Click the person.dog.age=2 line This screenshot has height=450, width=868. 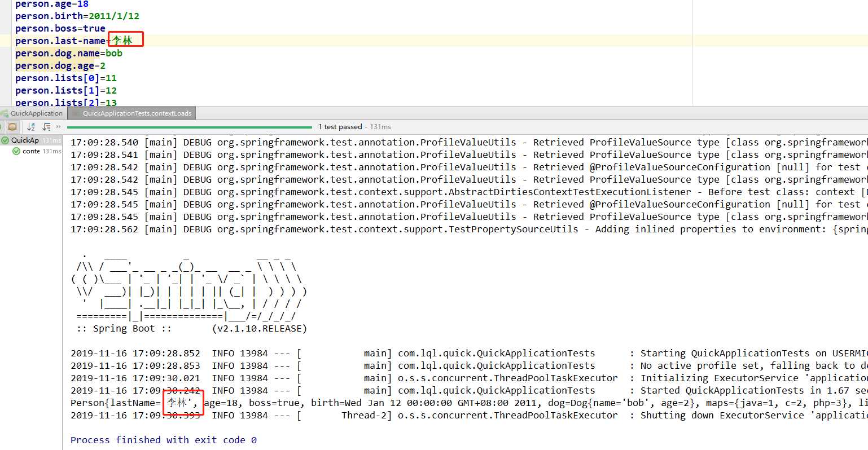60,66
